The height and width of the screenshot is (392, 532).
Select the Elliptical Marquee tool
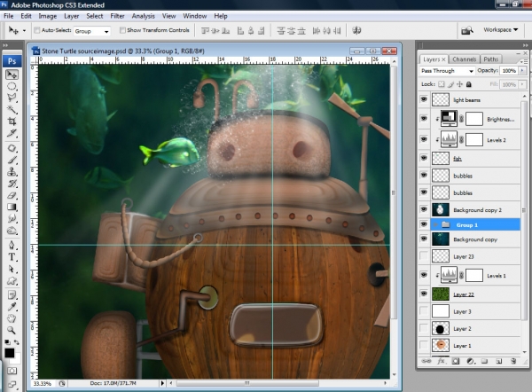(12, 86)
